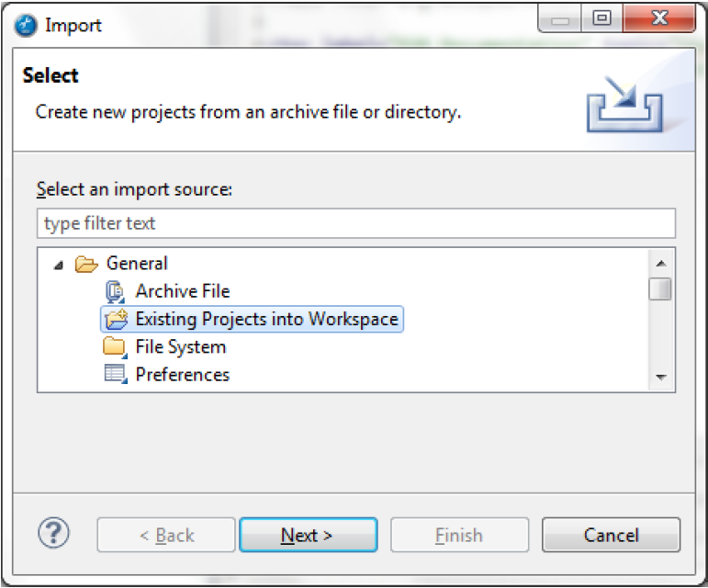Select Archive File import source
Screen dimensions: 708x588
[182, 292]
